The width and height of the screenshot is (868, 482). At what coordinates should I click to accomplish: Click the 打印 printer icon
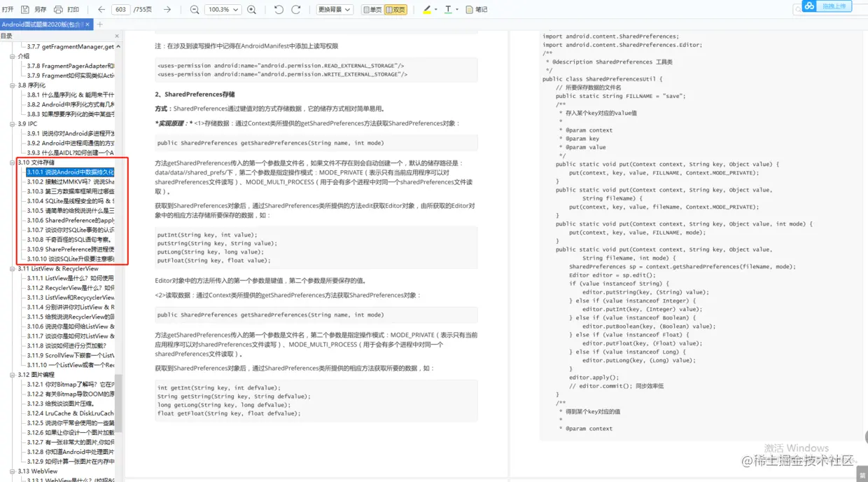pos(58,10)
